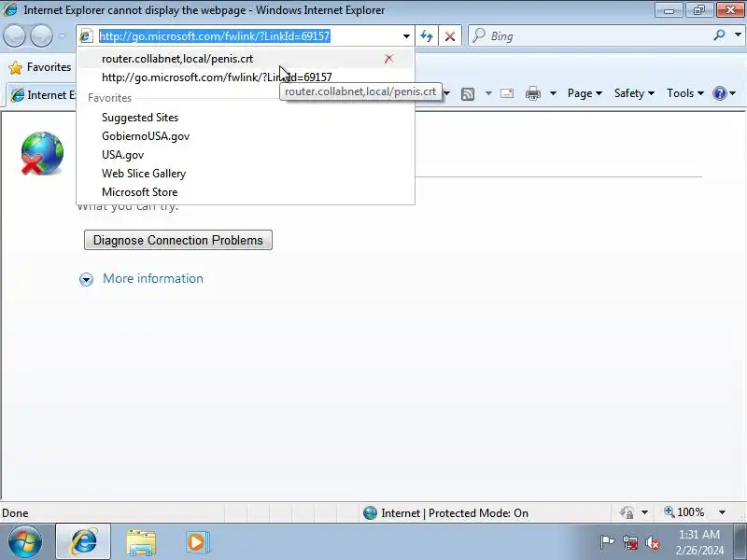Image resolution: width=747 pixels, height=560 pixels.
Task: Delete the router.collabnet history entry with red X
Action: click(388, 59)
